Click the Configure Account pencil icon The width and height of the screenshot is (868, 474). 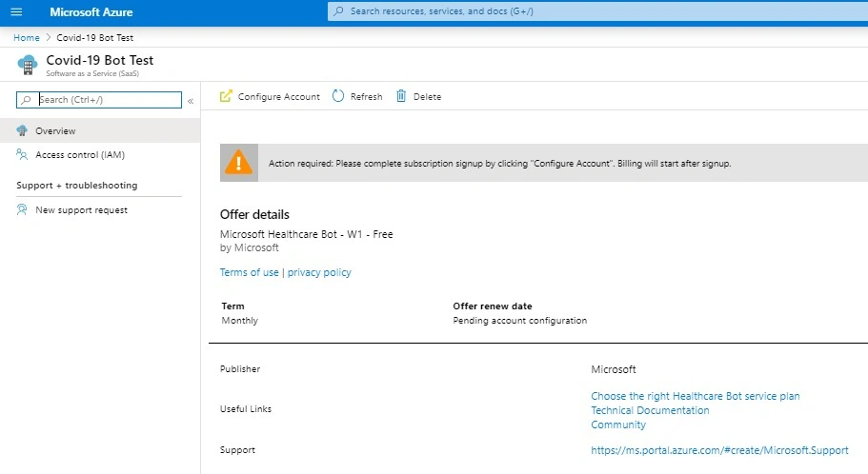click(226, 96)
